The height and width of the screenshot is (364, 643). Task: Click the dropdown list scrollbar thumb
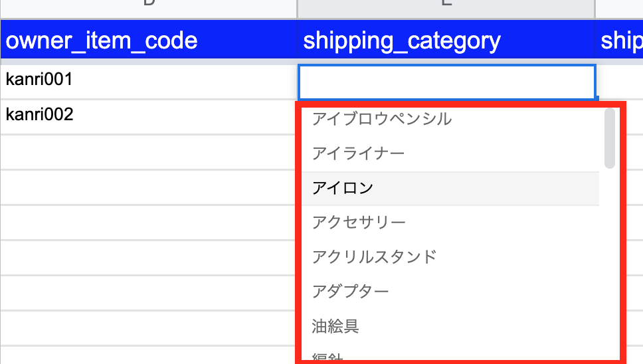tap(610, 137)
